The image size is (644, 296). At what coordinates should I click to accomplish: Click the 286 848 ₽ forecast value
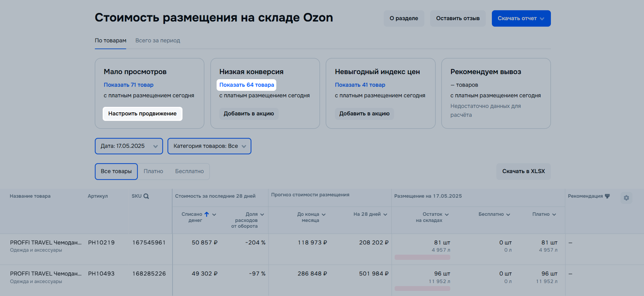tap(312, 274)
